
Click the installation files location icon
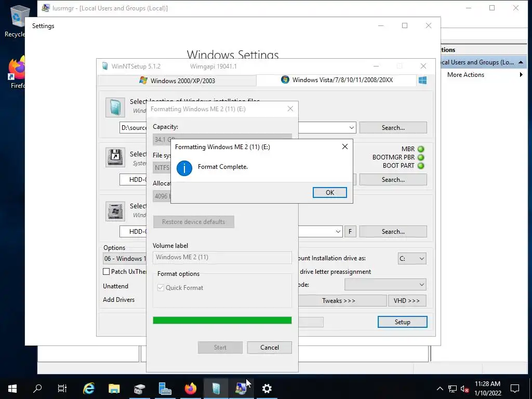pyautogui.click(x=115, y=108)
